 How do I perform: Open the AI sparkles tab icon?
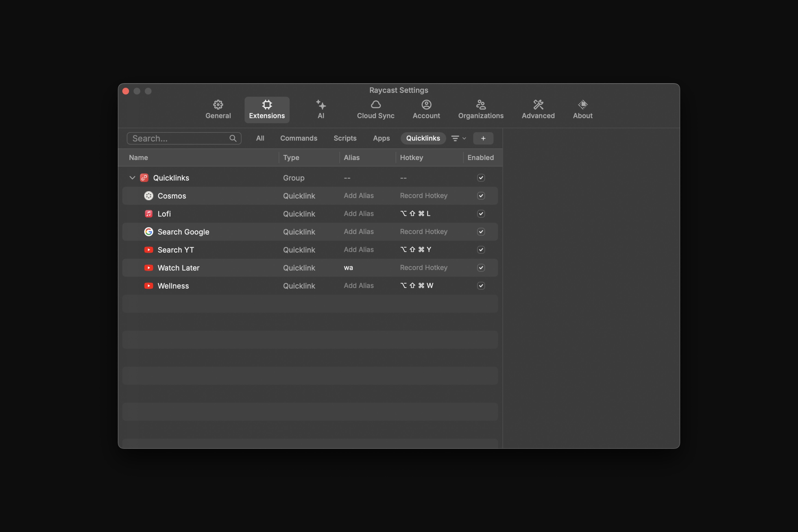coord(321,105)
